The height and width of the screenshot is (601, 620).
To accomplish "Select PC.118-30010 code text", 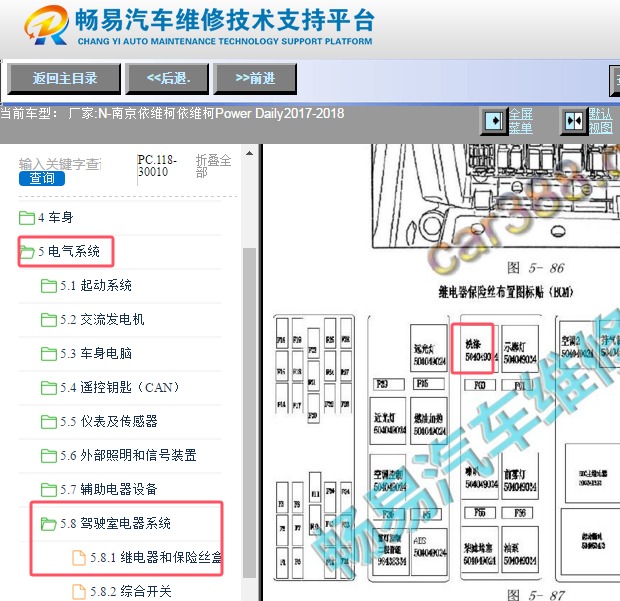I will coord(157,166).
